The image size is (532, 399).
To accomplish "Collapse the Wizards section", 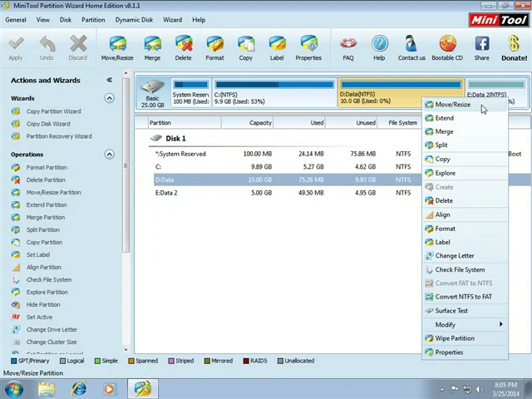I will point(109,98).
